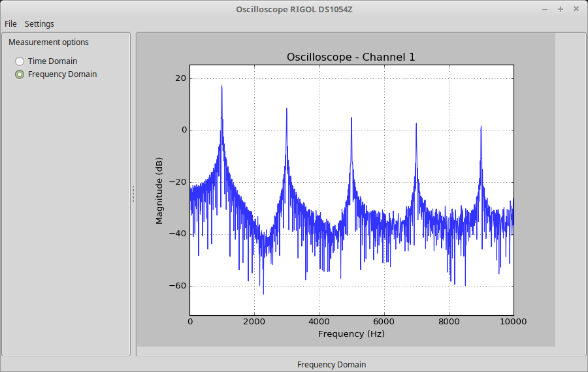Click the spectrum peak near 9000 Hz

coord(481,128)
